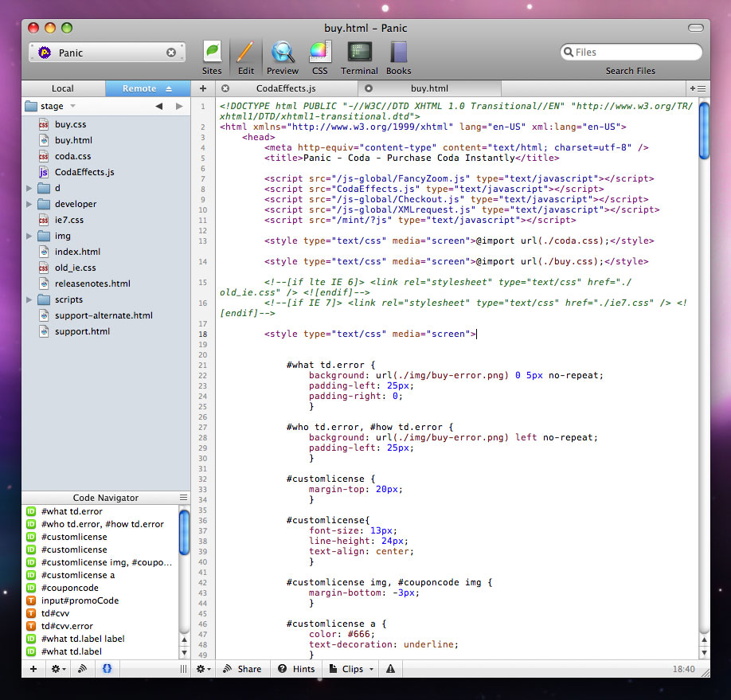Open Code Navigator options menu
Image resolution: width=731 pixels, height=700 pixels.
click(184, 497)
